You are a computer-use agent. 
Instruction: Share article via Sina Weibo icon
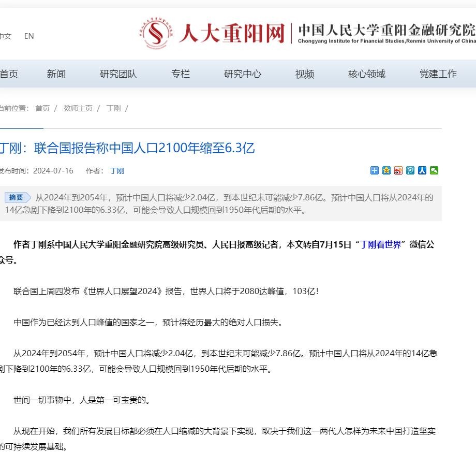(398, 170)
